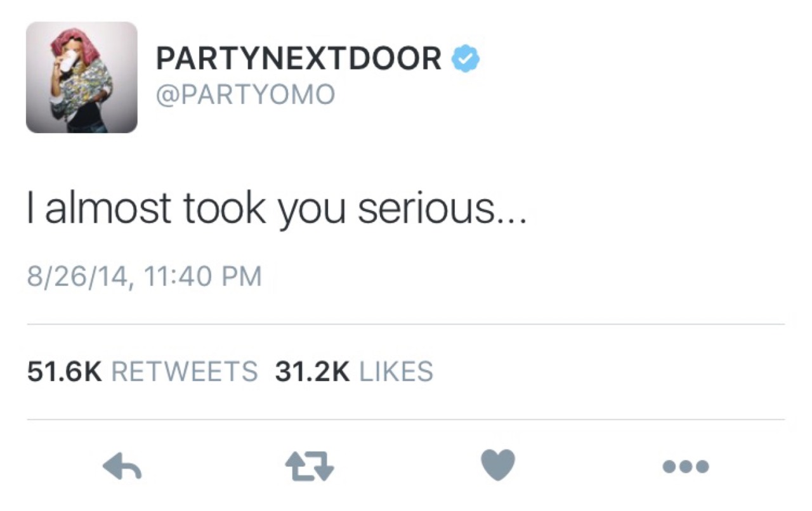Select the "I almost took you serious..." text

coord(277,209)
